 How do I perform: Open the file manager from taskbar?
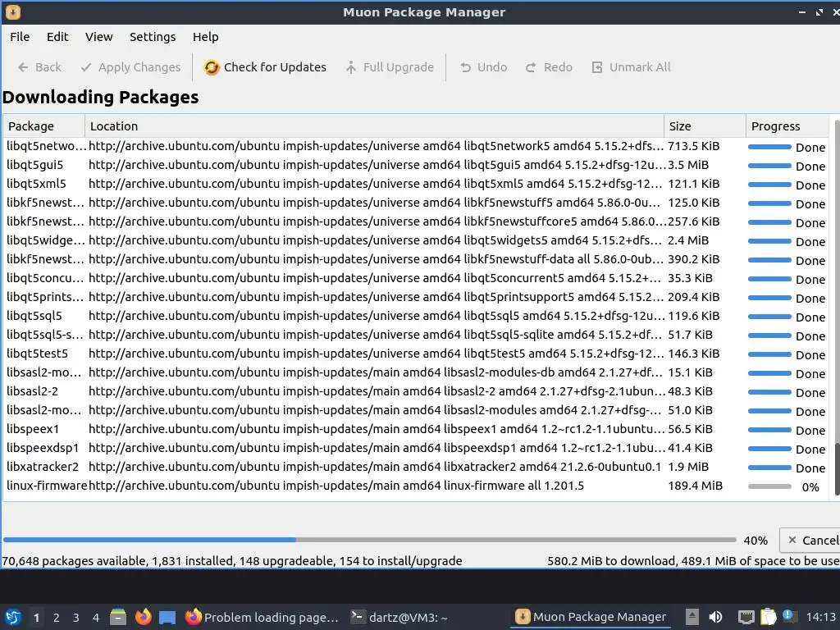(x=118, y=617)
